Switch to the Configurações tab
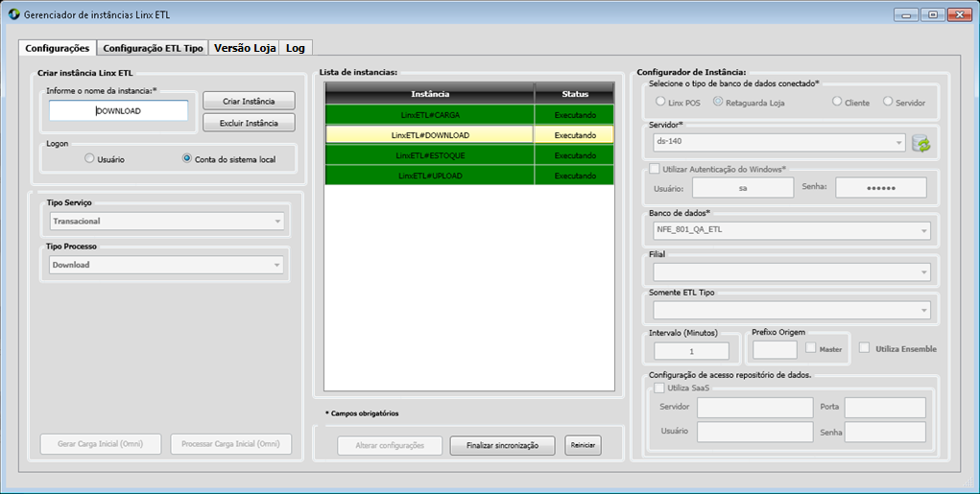The image size is (980, 494). (x=58, y=48)
